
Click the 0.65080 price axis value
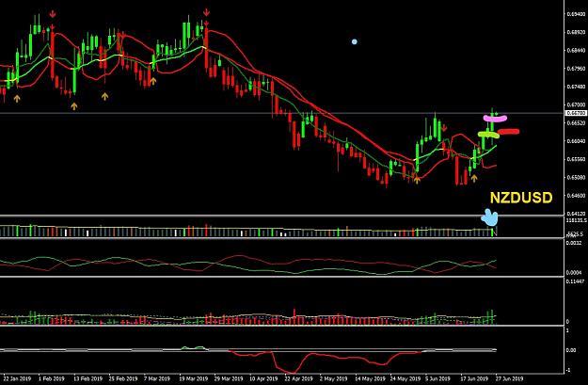click(576, 178)
